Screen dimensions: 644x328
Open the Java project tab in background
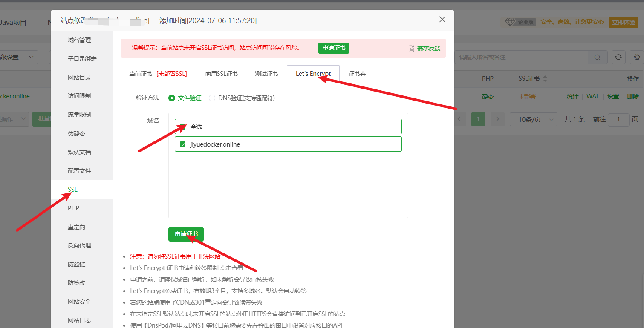pos(13,22)
